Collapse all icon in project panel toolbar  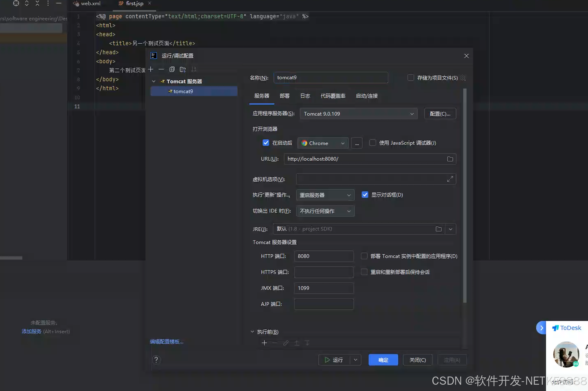(x=37, y=3)
